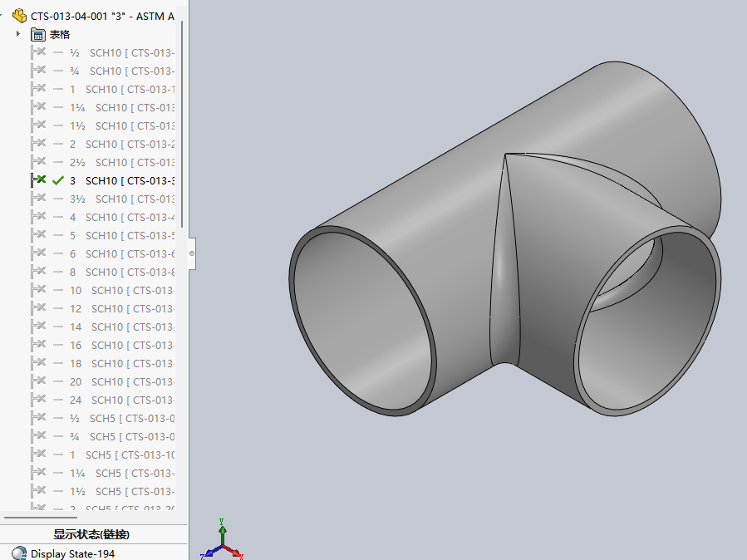The width and height of the screenshot is (747, 560).
Task: Click the configuration icon beside 12 SCH10
Action: pos(38,308)
